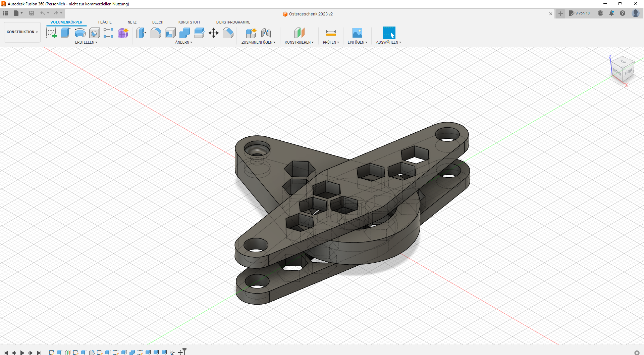Select the Extrude tool

(x=65, y=33)
